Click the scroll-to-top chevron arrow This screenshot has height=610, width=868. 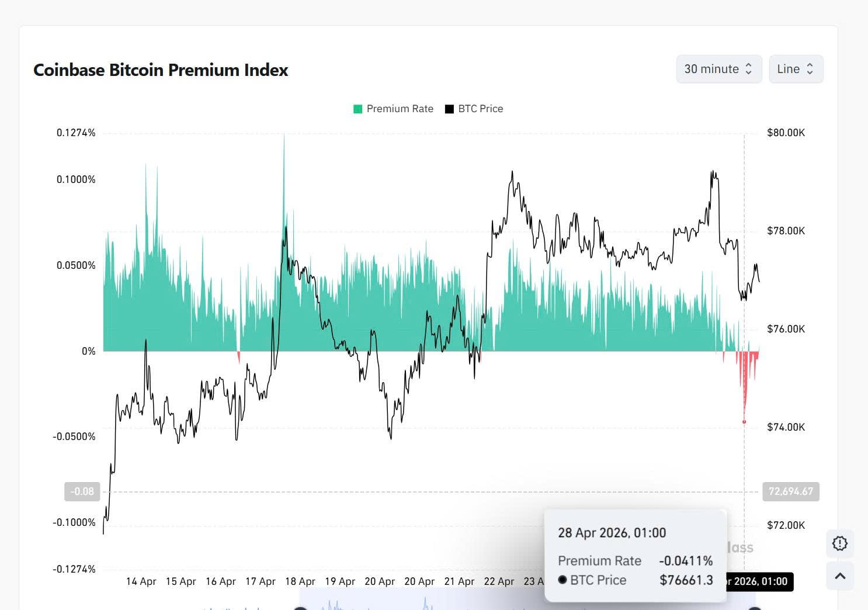tap(839, 576)
